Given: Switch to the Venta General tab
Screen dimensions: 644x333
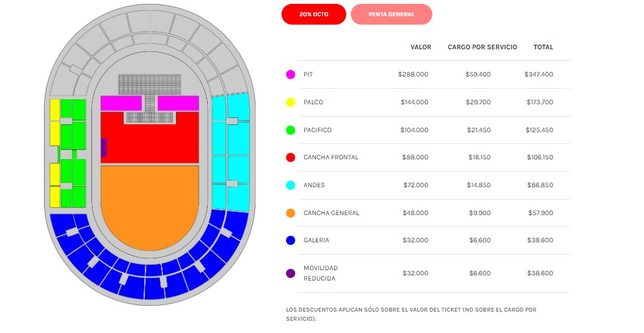Looking at the screenshot, I should [x=391, y=14].
